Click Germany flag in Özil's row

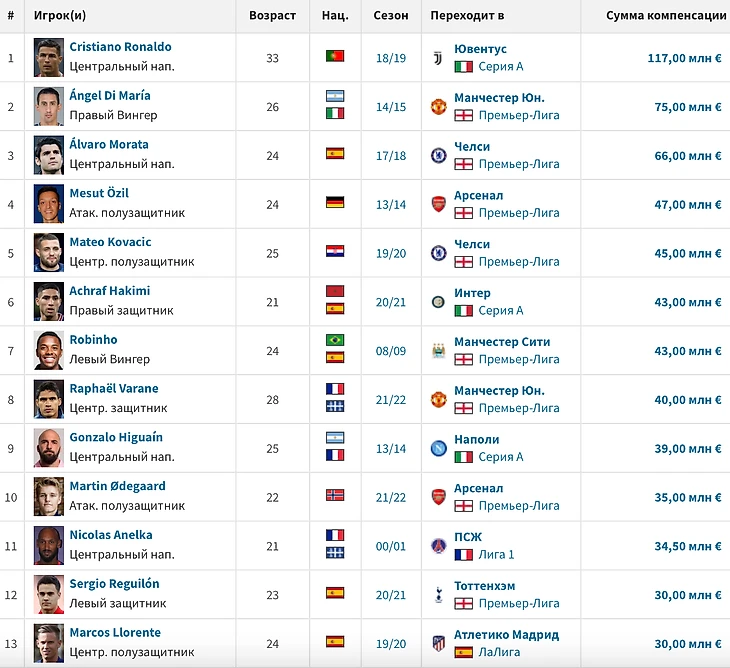pyautogui.click(x=335, y=203)
